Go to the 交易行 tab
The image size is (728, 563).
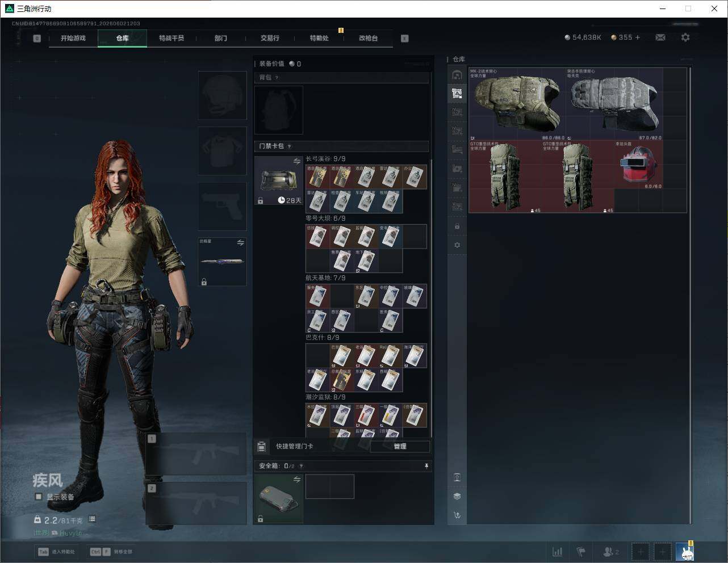point(270,38)
